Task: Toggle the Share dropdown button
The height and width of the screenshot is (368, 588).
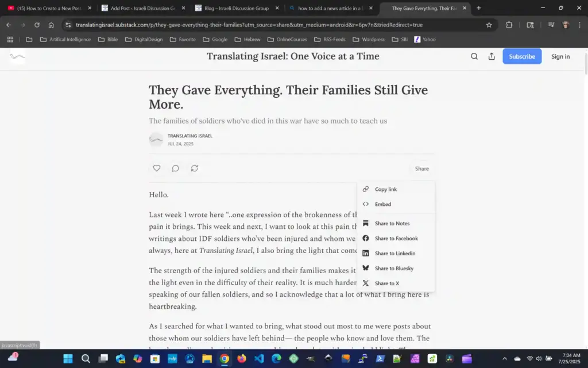Action: click(x=421, y=168)
